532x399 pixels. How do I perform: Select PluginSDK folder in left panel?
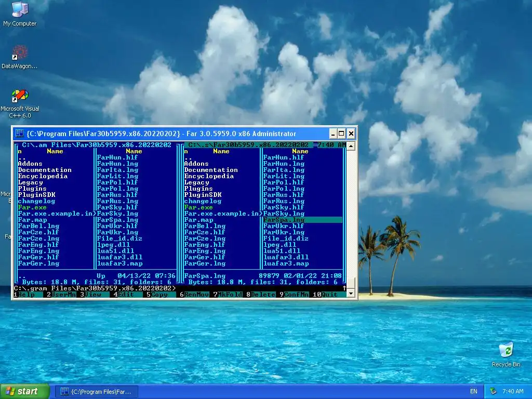pos(36,195)
